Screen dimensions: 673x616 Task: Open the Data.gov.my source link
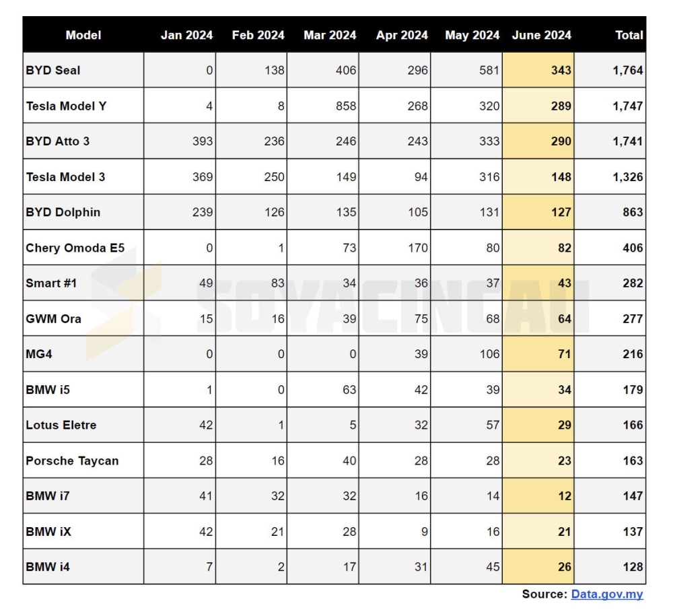(x=606, y=594)
